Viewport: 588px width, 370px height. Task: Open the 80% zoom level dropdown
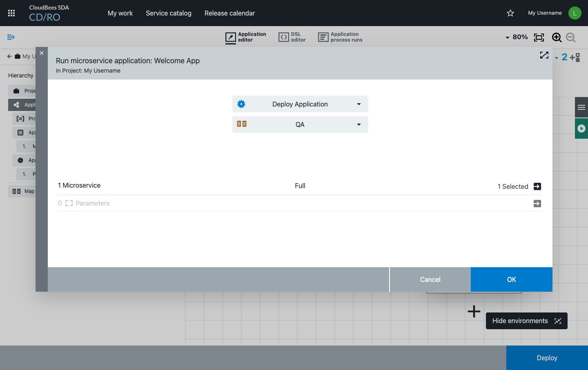point(517,37)
